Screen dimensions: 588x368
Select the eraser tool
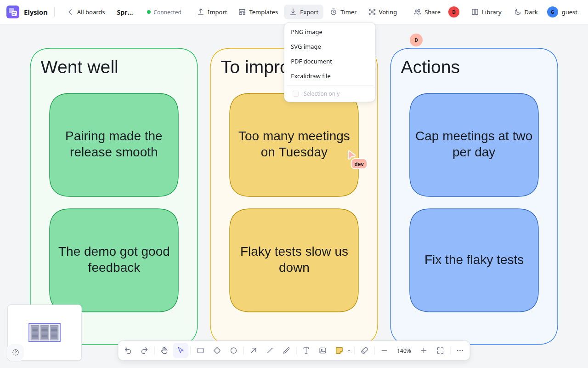pos(364,351)
